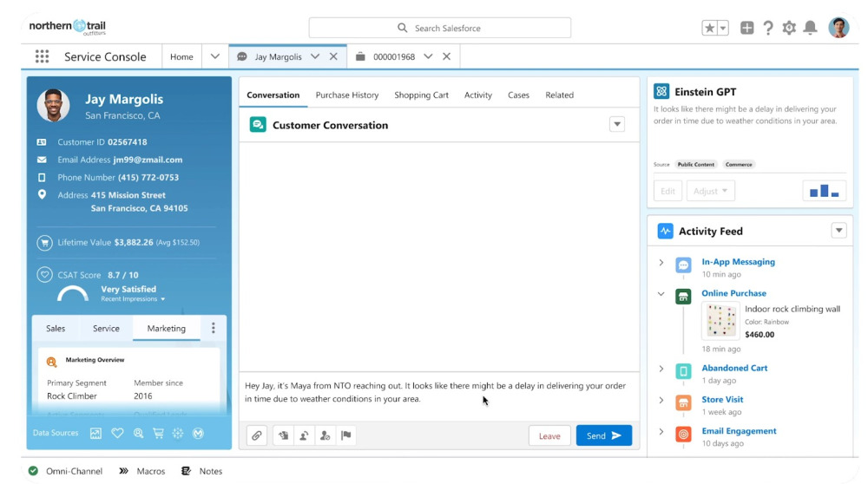The image size is (868, 484).
Task: Click the M circle data source icon
Action: pyautogui.click(x=198, y=433)
